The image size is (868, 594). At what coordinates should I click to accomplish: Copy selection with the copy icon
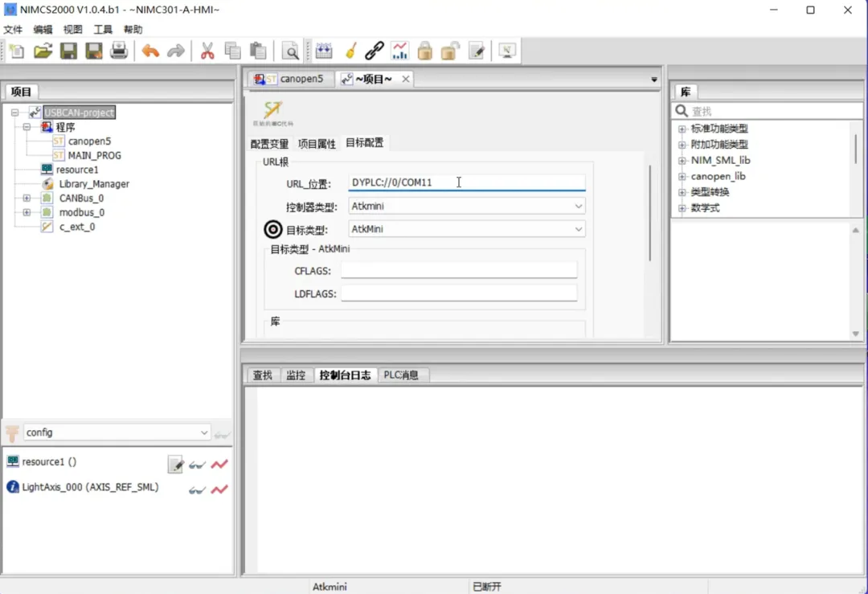[232, 51]
